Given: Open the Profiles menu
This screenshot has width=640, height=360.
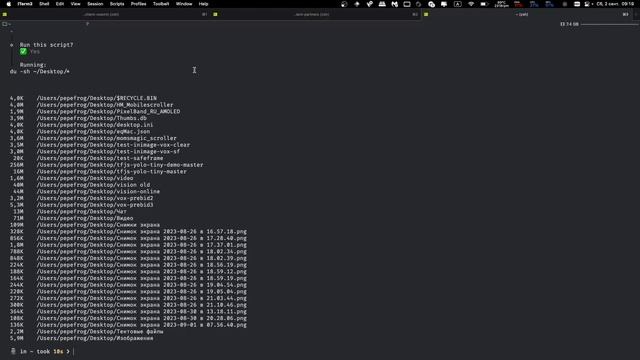Looking at the screenshot, I should pyautogui.click(x=138, y=4).
